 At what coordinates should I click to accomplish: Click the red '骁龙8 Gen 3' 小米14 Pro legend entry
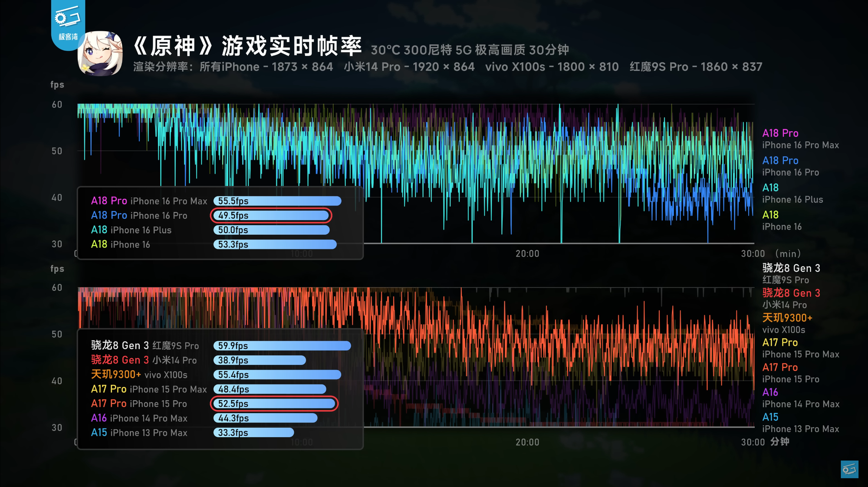pos(791,299)
